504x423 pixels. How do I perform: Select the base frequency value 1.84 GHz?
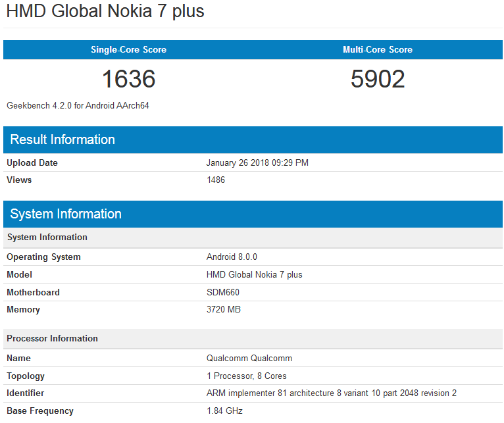224,411
